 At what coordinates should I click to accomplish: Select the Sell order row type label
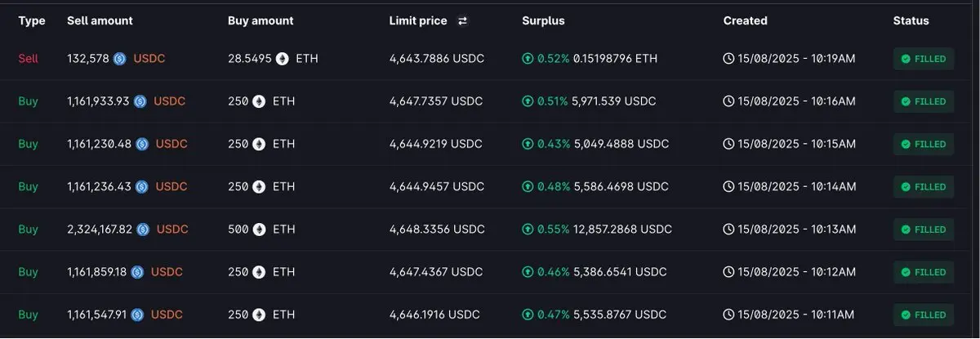click(28, 59)
